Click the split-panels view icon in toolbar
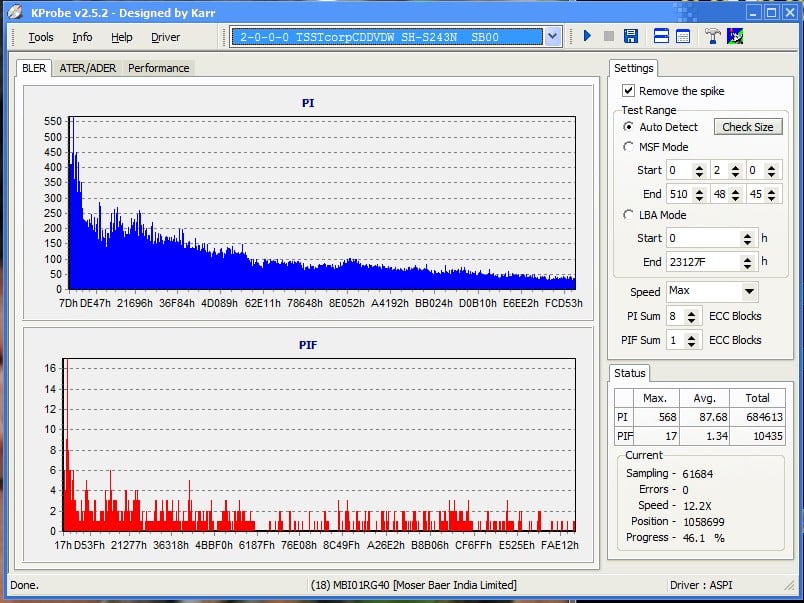This screenshot has height=603, width=804. (661, 37)
